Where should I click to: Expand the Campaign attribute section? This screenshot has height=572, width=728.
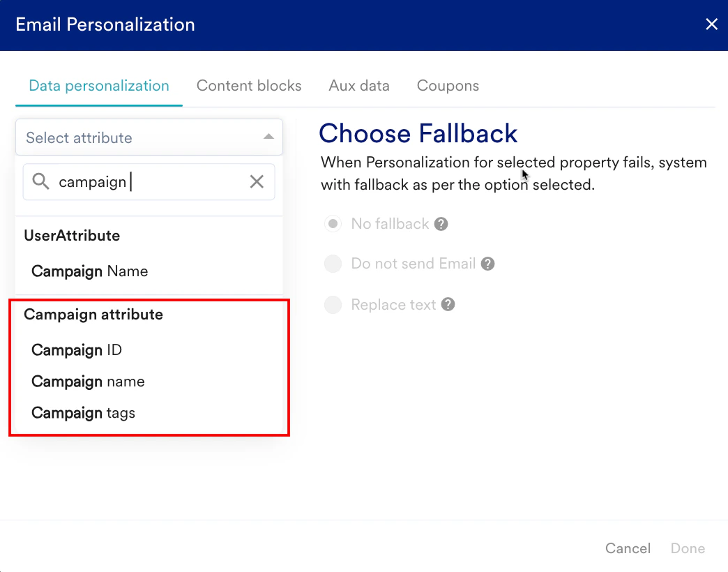coord(93,315)
